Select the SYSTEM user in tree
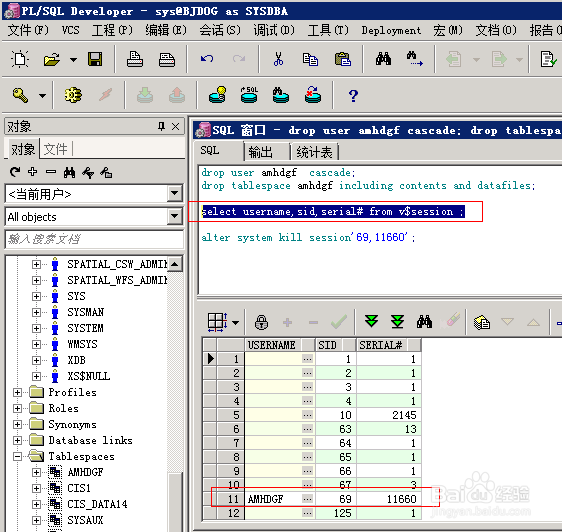The height and width of the screenshot is (532, 562). [85, 328]
